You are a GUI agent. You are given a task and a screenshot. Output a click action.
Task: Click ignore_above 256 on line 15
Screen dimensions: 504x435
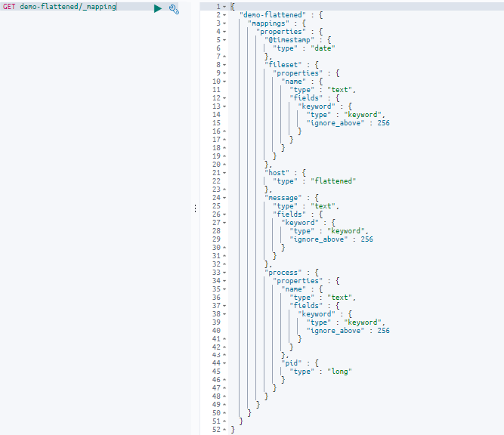point(348,123)
